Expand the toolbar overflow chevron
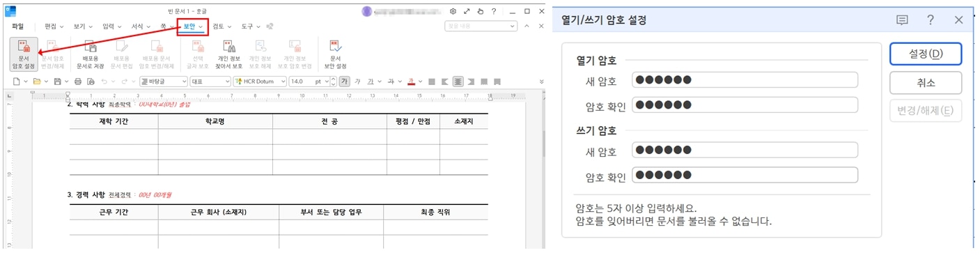980x255 pixels. click(x=541, y=82)
